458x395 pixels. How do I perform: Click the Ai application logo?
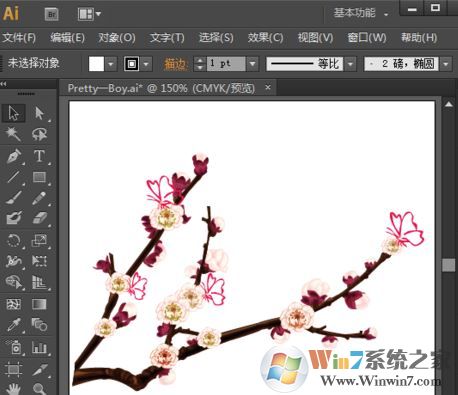(11, 13)
